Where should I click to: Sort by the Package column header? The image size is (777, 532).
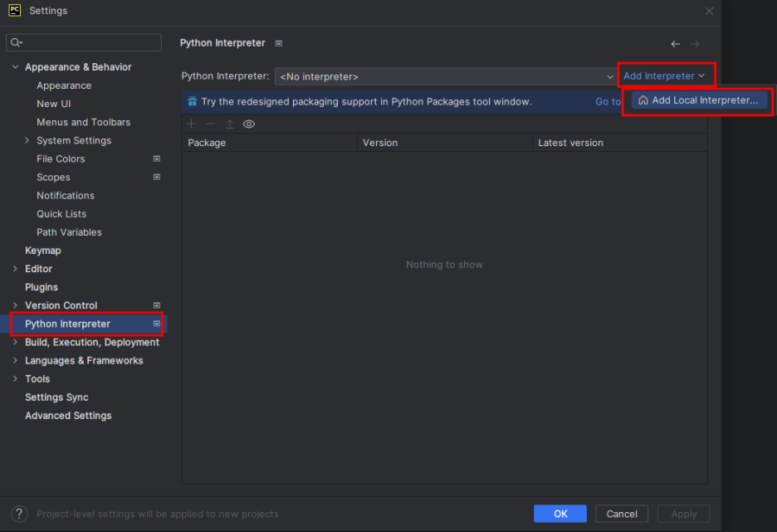point(270,143)
